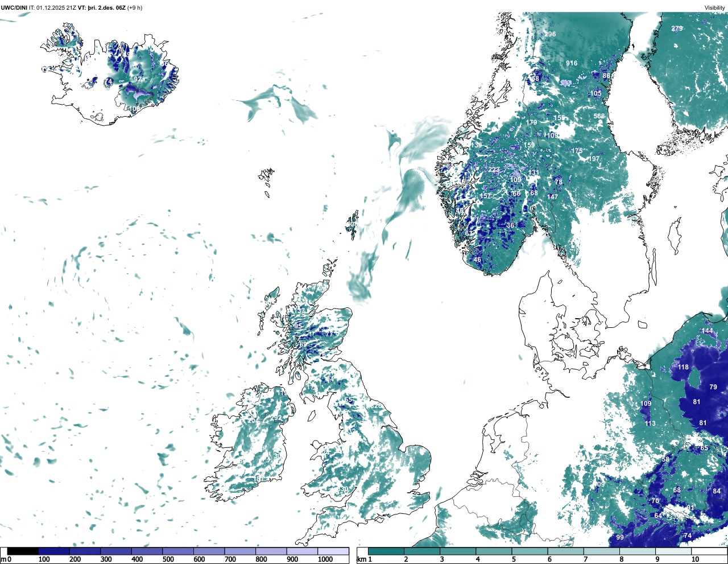Click the '113' value over Germany

pyautogui.click(x=650, y=423)
